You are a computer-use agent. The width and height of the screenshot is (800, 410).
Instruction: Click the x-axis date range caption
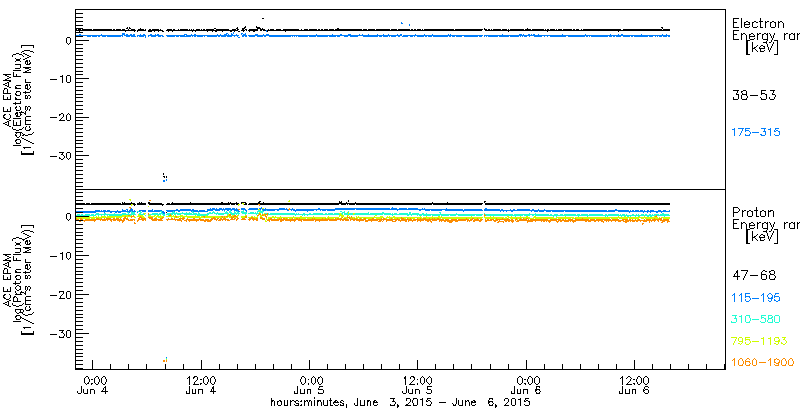tap(401, 403)
